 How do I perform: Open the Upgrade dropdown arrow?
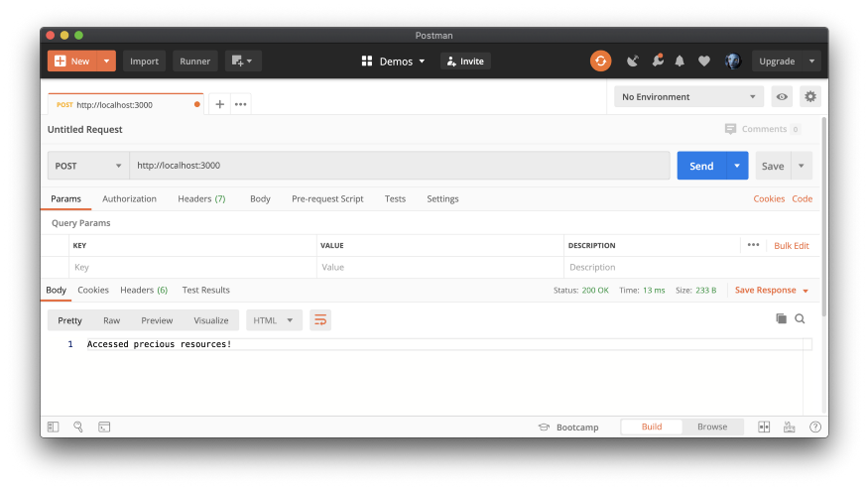811,61
